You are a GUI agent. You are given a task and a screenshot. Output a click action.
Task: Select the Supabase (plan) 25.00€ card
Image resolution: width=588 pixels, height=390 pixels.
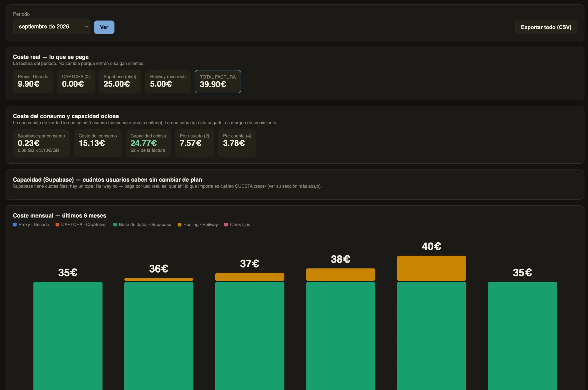click(x=120, y=82)
